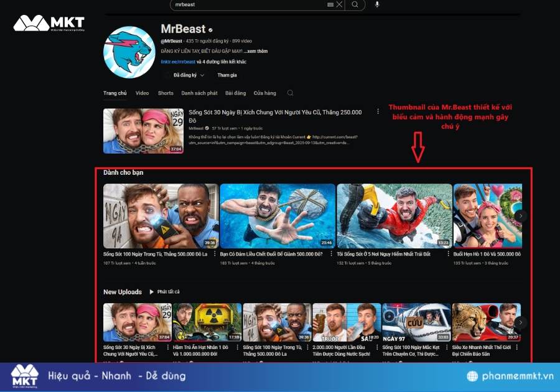Open options menu for the featured video
Viewport: 560px width, 392px height.
pyautogui.click(x=378, y=111)
